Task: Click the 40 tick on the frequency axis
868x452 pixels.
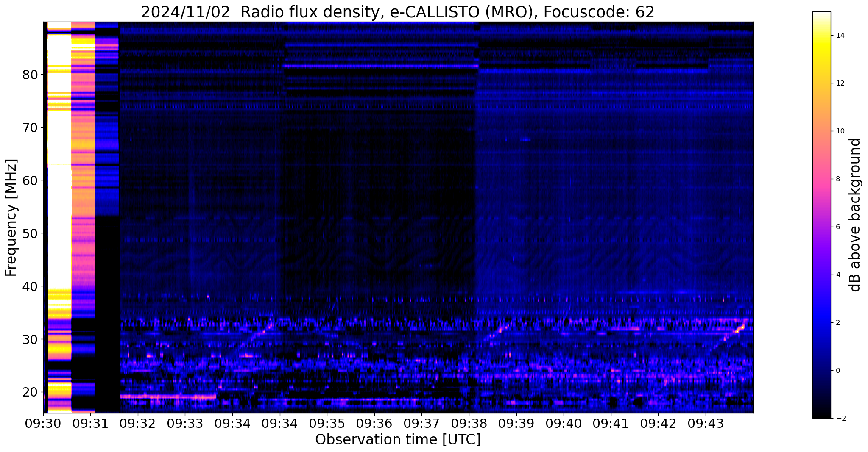Action: tap(30, 286)
